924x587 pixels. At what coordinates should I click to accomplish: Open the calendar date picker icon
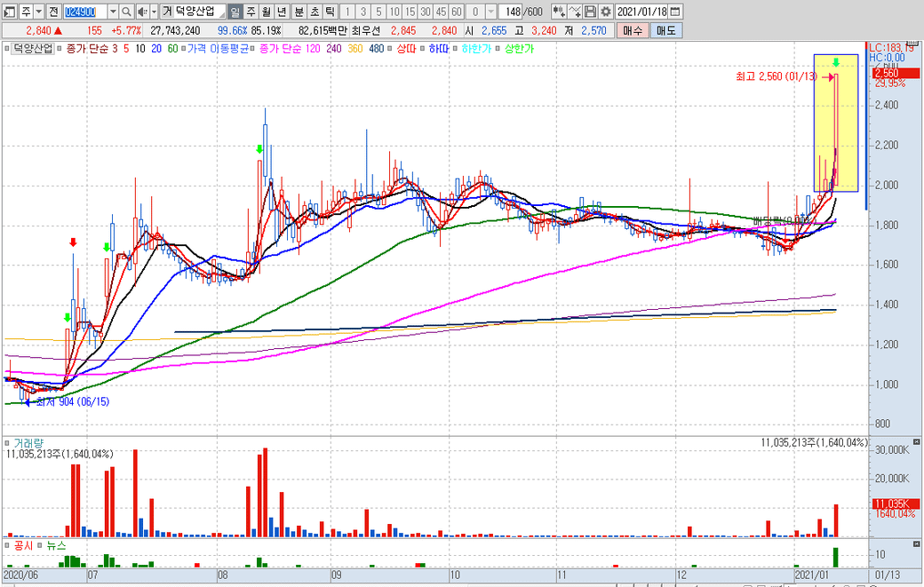(676, 12)
